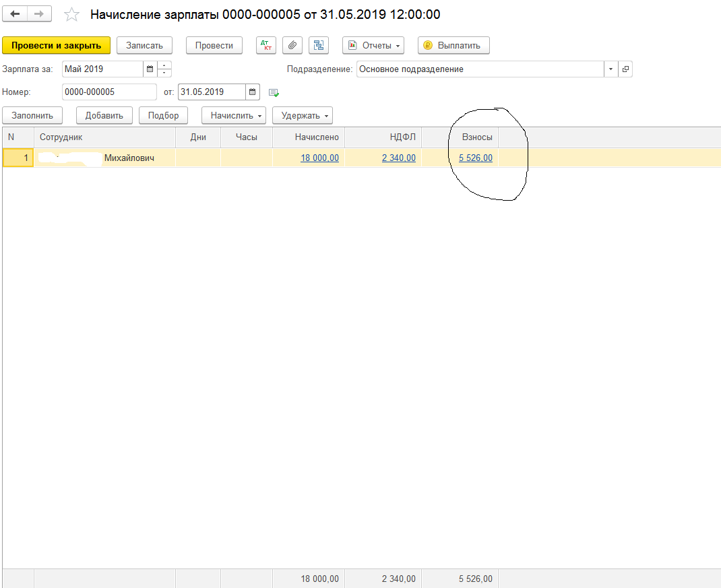The width and height of the screenshot is (721, 588).
Task: Open the НДФЛ amount 2 340,00 link
Action: tap(398, 158)
